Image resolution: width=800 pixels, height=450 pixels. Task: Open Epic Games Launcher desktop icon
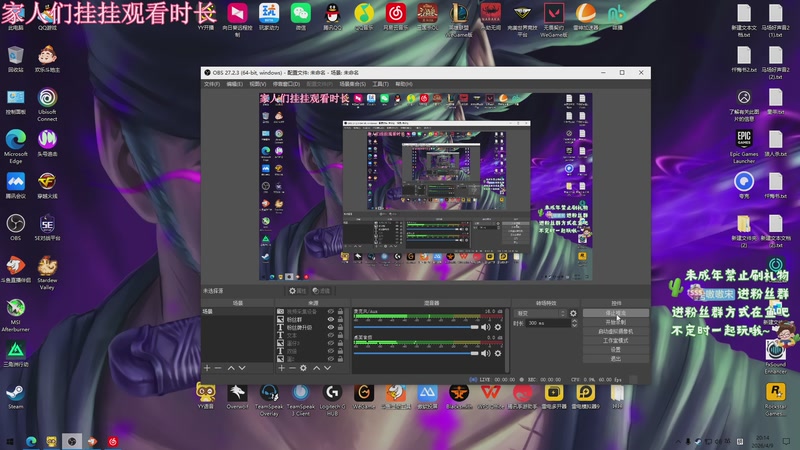744,146
